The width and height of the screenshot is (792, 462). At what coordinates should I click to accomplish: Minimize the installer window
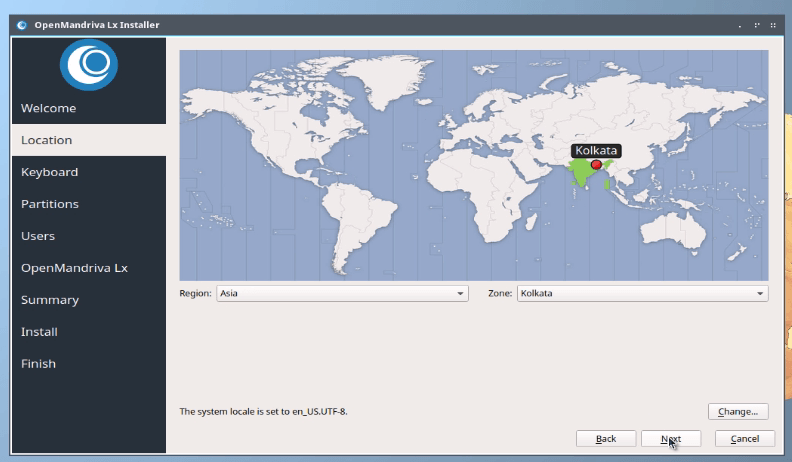pyautogui.click(x=740, y=25)
